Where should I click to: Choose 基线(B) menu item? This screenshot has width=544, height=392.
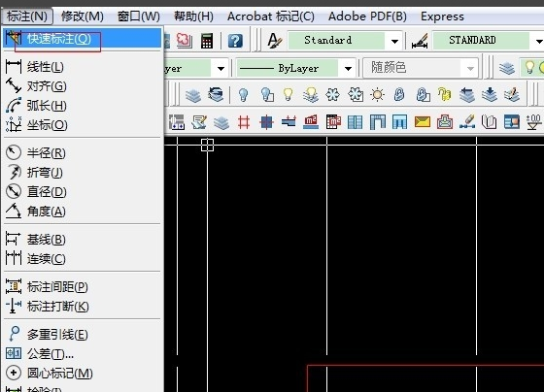pos(83,239)
